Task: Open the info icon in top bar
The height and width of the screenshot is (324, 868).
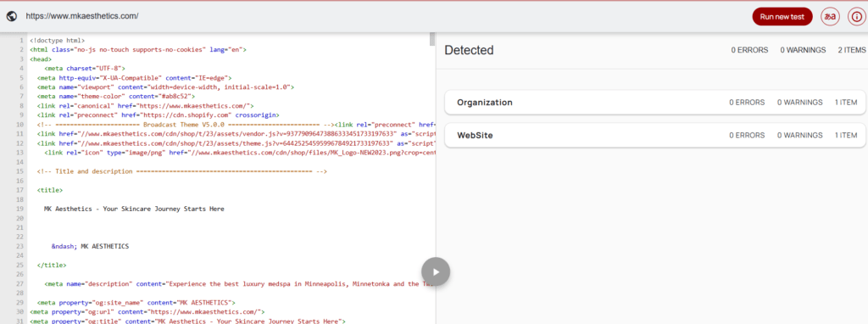Action: [856, 17]
